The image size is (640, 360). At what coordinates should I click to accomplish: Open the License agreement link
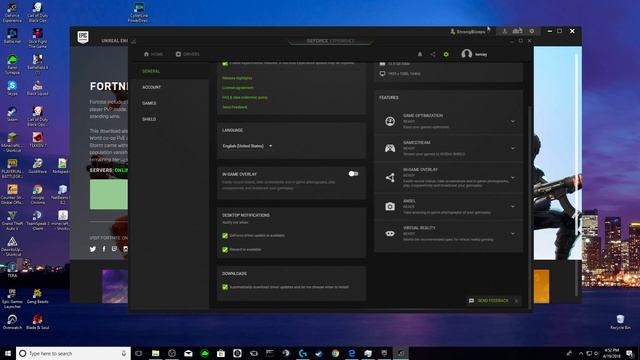[x=238, y=88]
